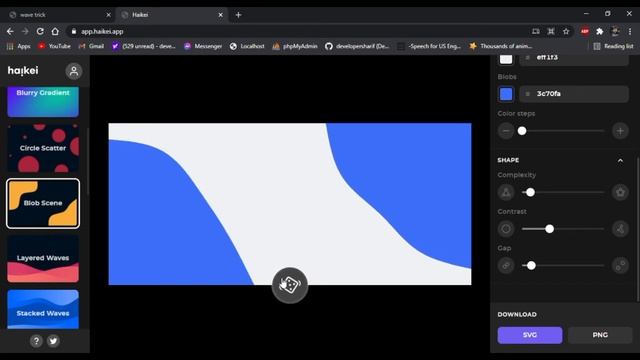The height and width of the screenshot is (360, 640).
Task: Open the Apps bookmarks shortcut
Action: 18,46
